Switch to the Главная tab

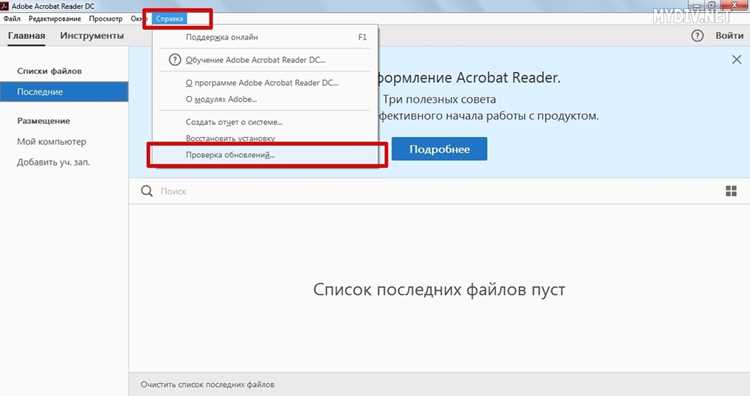pos(26,36)
